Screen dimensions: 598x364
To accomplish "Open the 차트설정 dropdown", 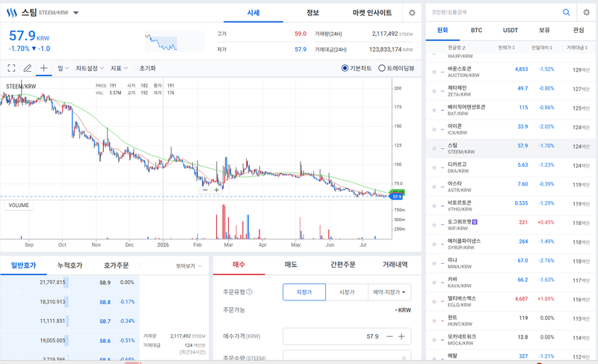I will pyautogui.click(x=90, y=68).
